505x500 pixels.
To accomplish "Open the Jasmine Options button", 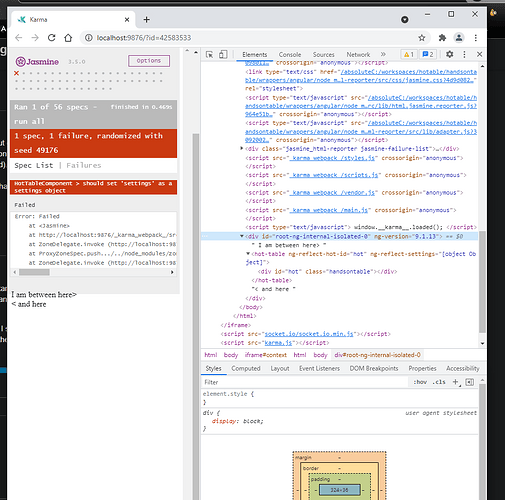I will pos(149,61).
